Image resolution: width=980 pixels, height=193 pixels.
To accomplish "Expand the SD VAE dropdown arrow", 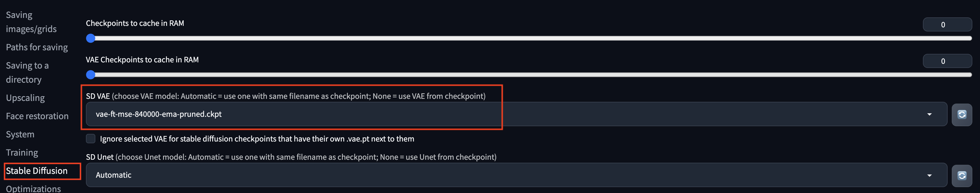I will click(929, 114).
